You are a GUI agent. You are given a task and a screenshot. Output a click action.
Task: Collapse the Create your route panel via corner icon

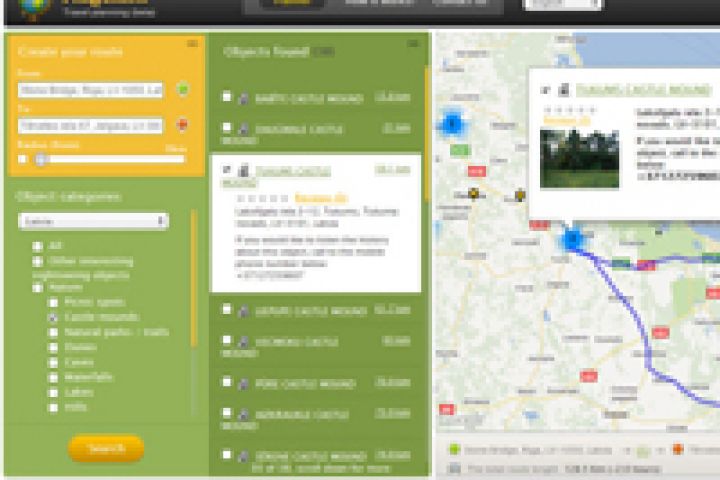tap(192, 44)
